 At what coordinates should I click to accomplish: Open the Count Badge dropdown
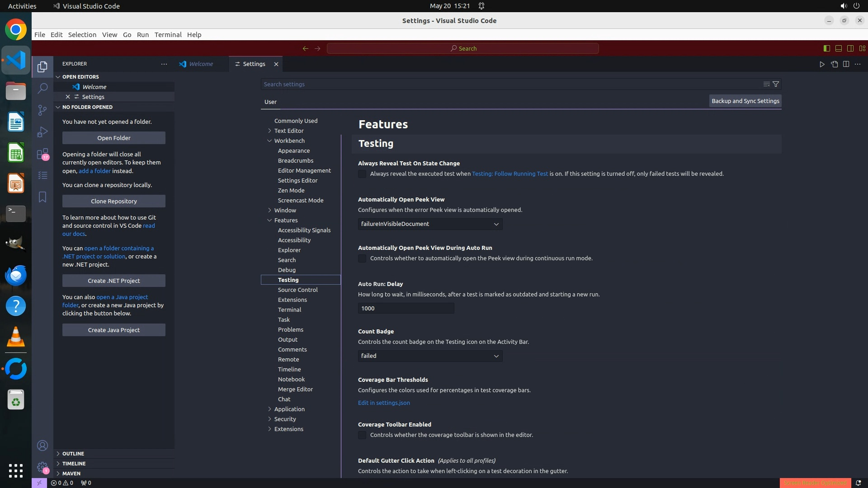430,356
